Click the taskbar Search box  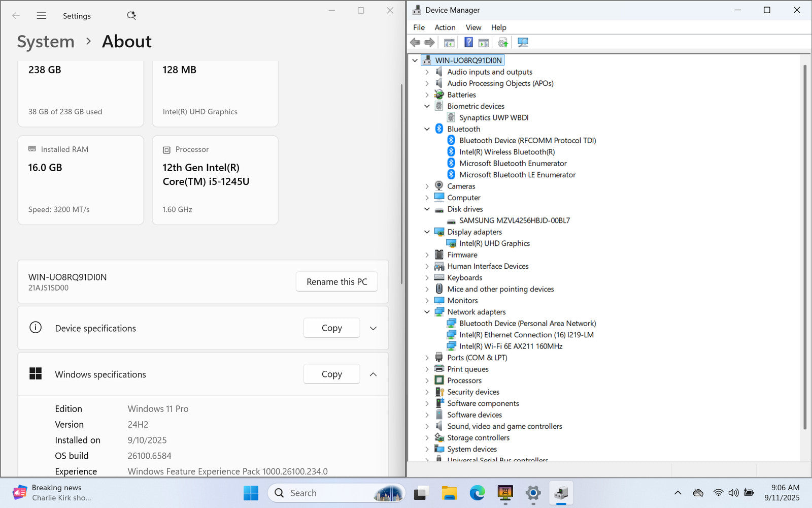click(x=336, y=493)
